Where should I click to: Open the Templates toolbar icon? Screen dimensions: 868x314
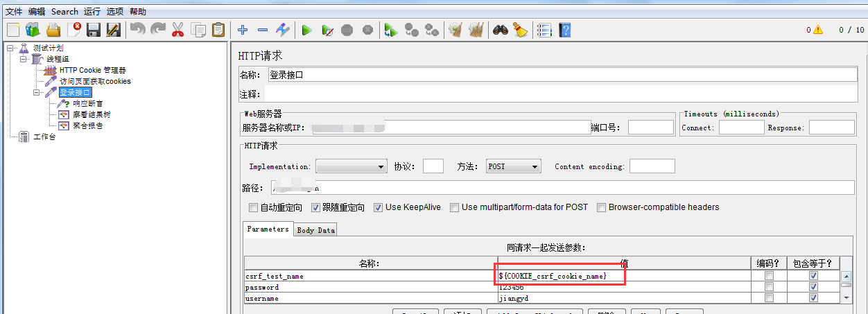point(33,30)
